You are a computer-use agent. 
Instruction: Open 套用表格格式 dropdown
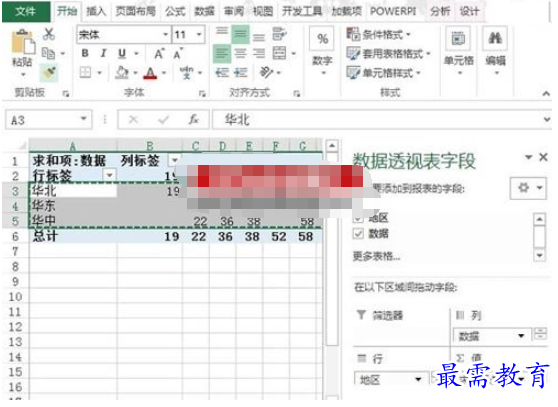click(x=389, y=54)
